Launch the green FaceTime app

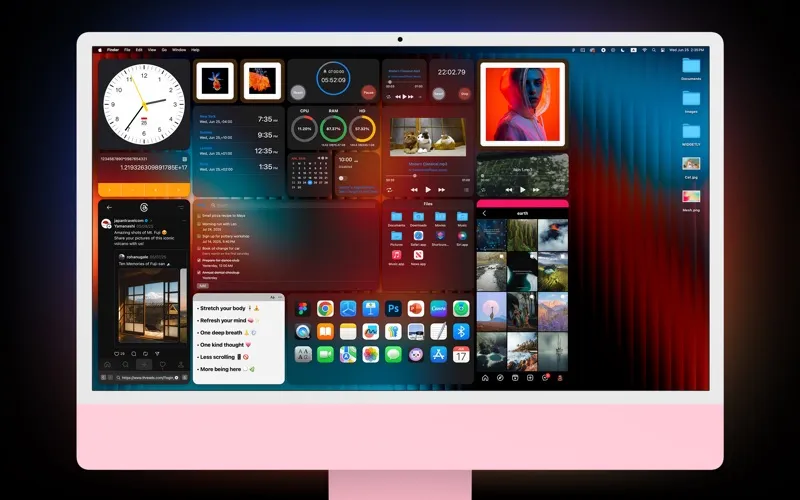coord(325,354)
